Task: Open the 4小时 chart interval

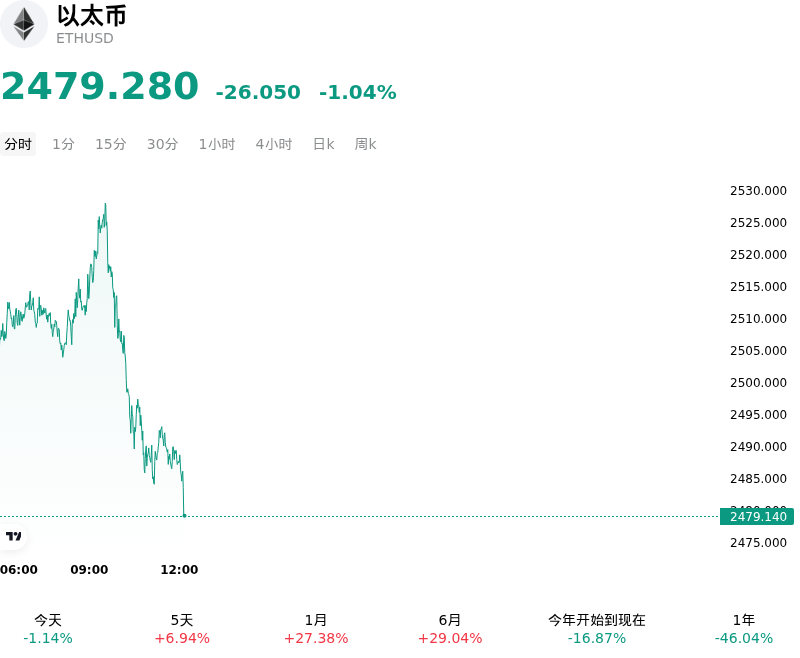Action: pos(273,144)
